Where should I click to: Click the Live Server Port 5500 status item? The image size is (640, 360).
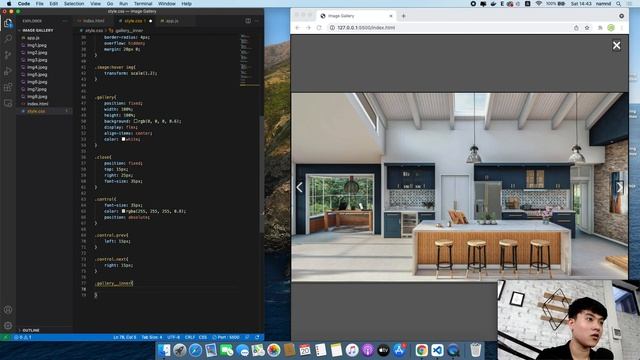pos(226,338)
